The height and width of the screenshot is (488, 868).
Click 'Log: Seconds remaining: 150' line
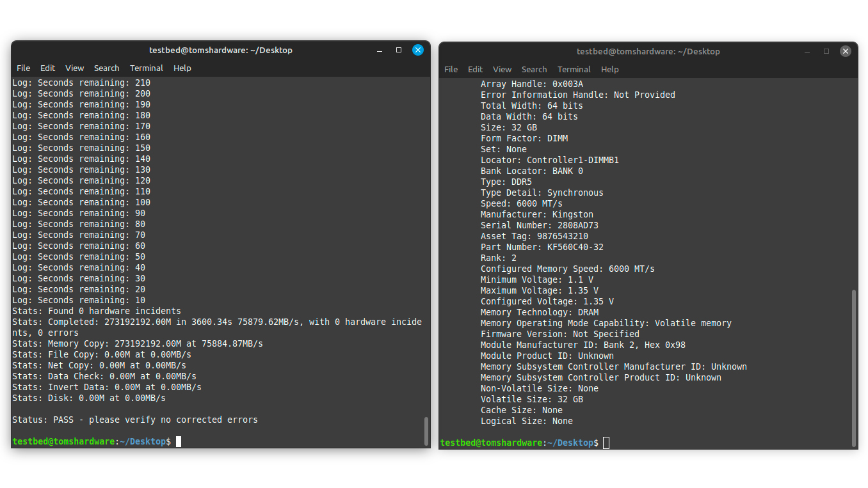pos(81,148)
